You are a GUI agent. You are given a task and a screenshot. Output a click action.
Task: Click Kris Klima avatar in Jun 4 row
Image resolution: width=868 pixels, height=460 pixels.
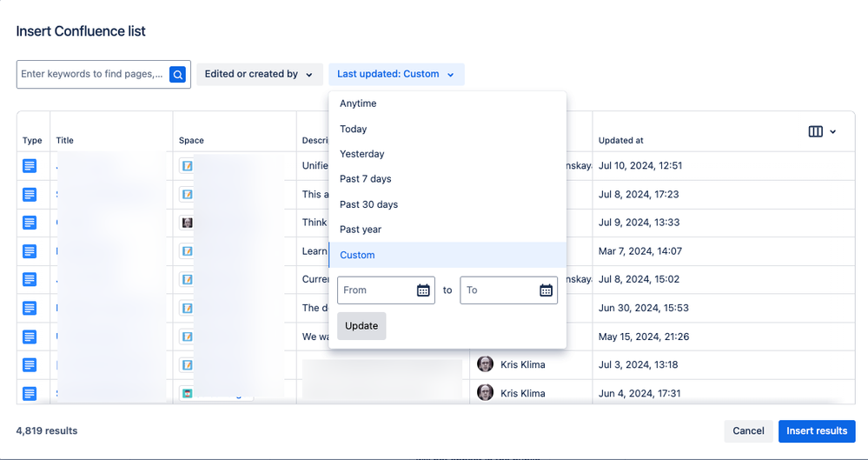coord(485,392)
